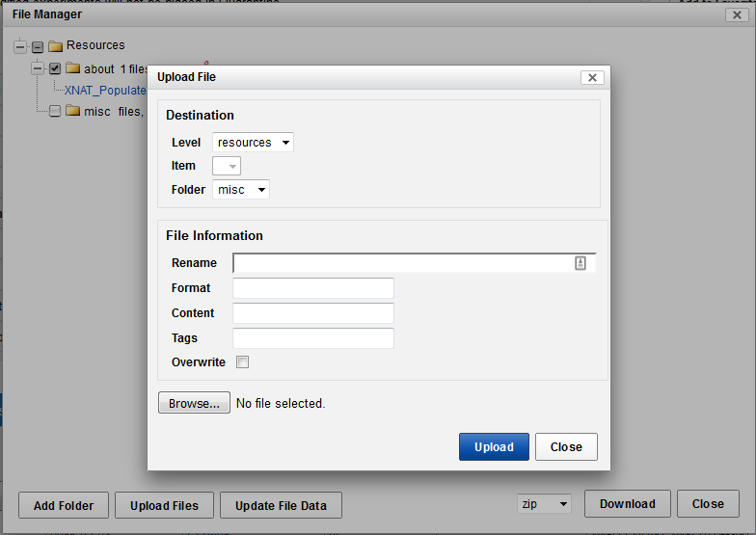Toggle the Resources root checkbox
Screen dimensions: 756x535
(38, 46)
